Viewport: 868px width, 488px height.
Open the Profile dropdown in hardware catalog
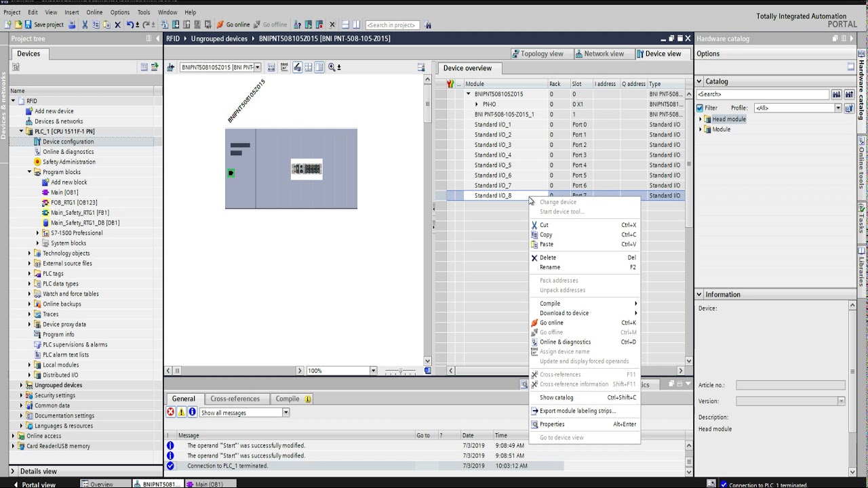(838, 108)
